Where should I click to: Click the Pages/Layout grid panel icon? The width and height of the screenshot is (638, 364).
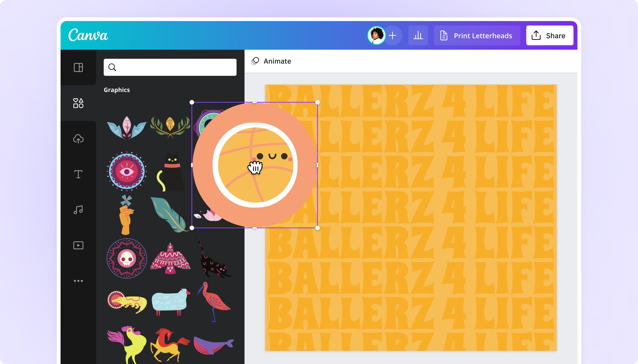(x=78, y=67)
